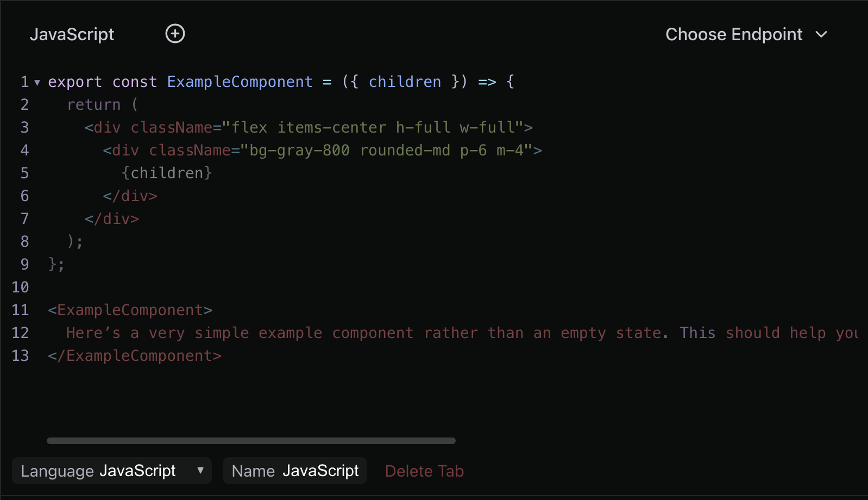868x500 pixels.
Task: Click the return keyword on line 2
Action: [x=93, y=104]
